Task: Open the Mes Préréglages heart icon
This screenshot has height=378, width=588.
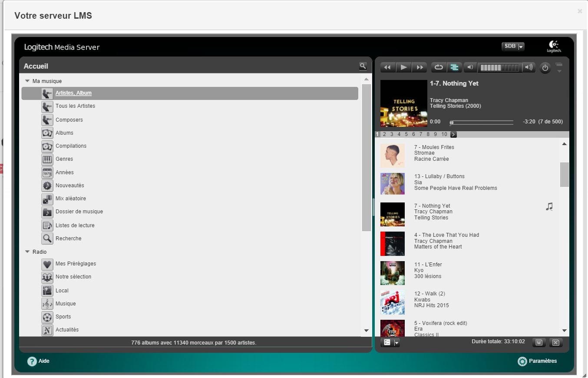Action: coord(47,264)
